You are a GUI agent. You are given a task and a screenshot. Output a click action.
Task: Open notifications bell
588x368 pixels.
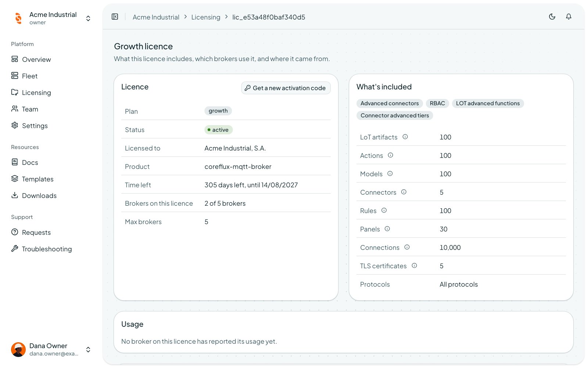pyautogui.click(x=569, y=17)
